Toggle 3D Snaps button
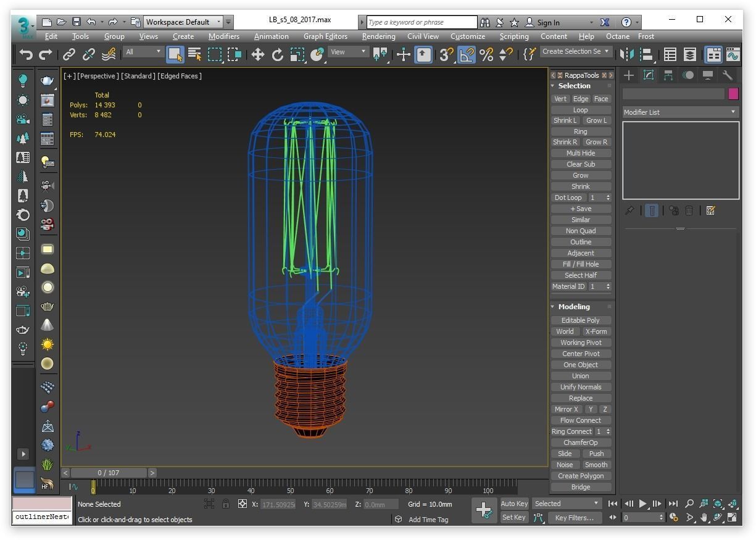756x540 pixels. click(x=446, y=54)
